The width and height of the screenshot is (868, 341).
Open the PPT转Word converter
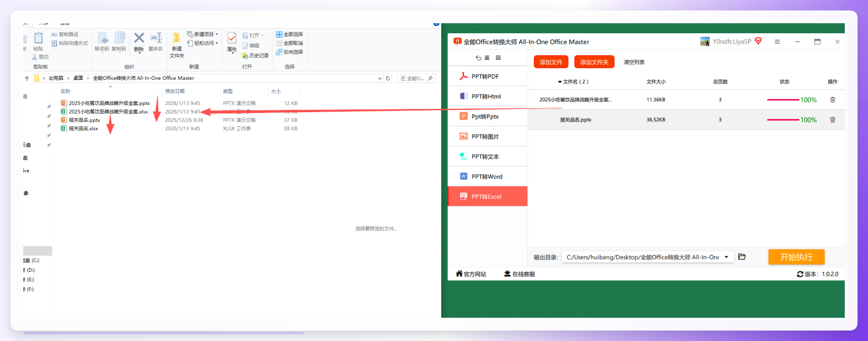click(x=487, y=176)
